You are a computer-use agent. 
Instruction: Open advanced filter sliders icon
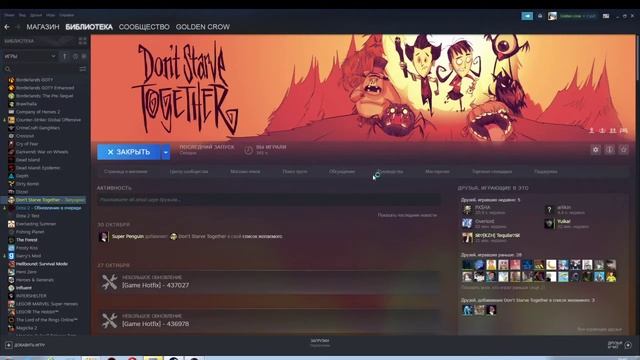[83, 69]
